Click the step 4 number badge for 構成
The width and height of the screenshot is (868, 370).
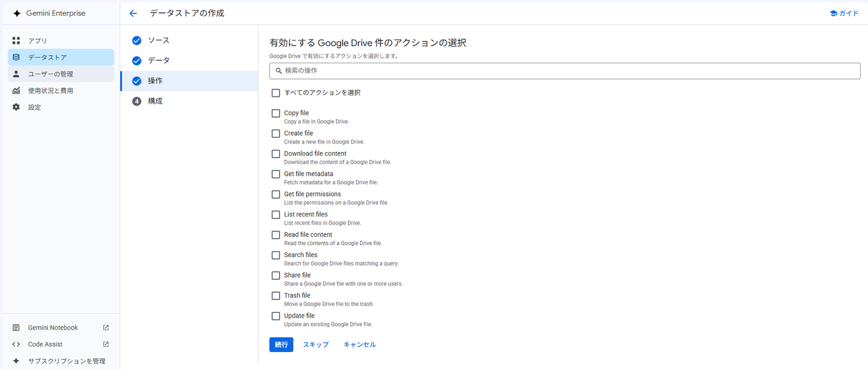coord(137,101)
